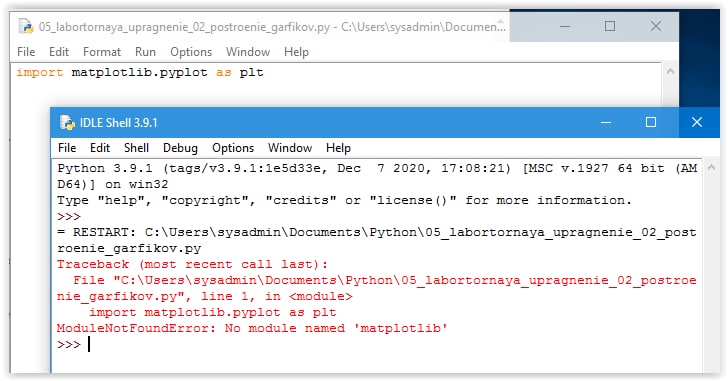The image size is (728, 381).
Task: Open Edit menu in IDLE Shell
Action: coord(100,148)
